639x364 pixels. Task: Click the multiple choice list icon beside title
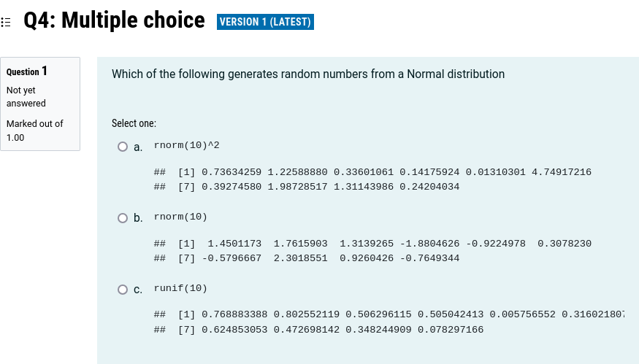tap(7, 22)
